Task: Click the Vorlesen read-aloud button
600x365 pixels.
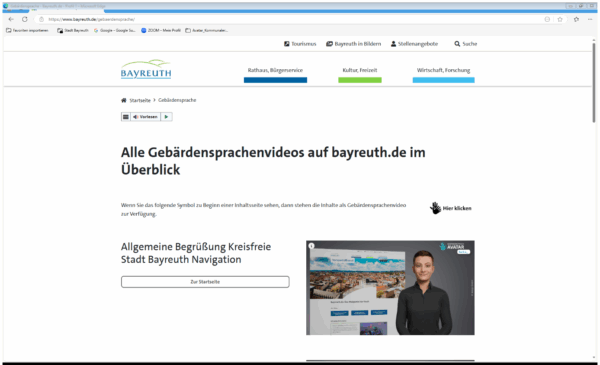Action: (x=145, y=117)
